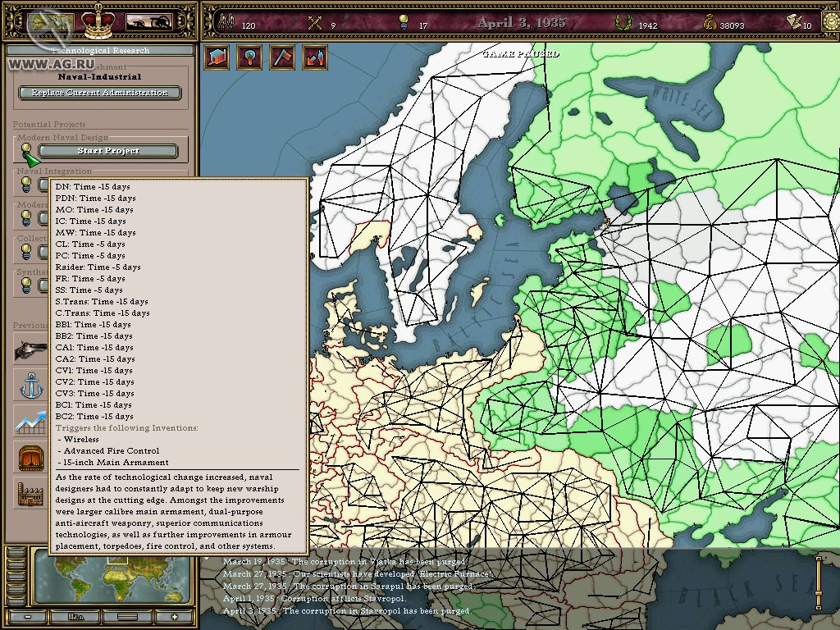The image size is (840, 630).
Task: Open the theatre stage culture research category
Action: (x=31, y=458)
